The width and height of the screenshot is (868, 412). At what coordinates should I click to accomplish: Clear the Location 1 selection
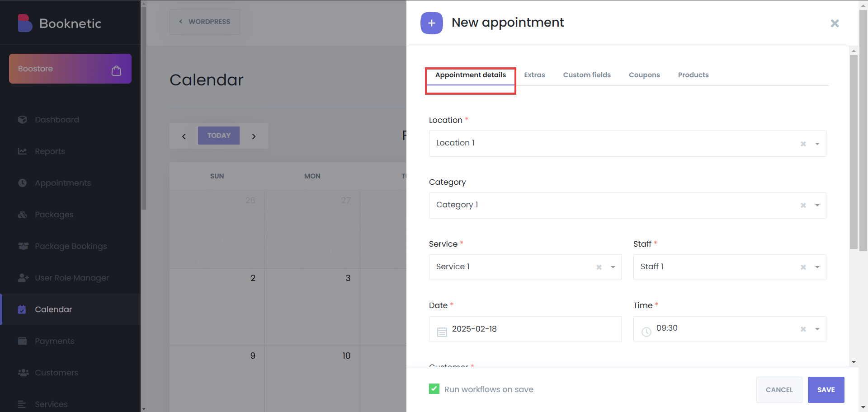803,144
